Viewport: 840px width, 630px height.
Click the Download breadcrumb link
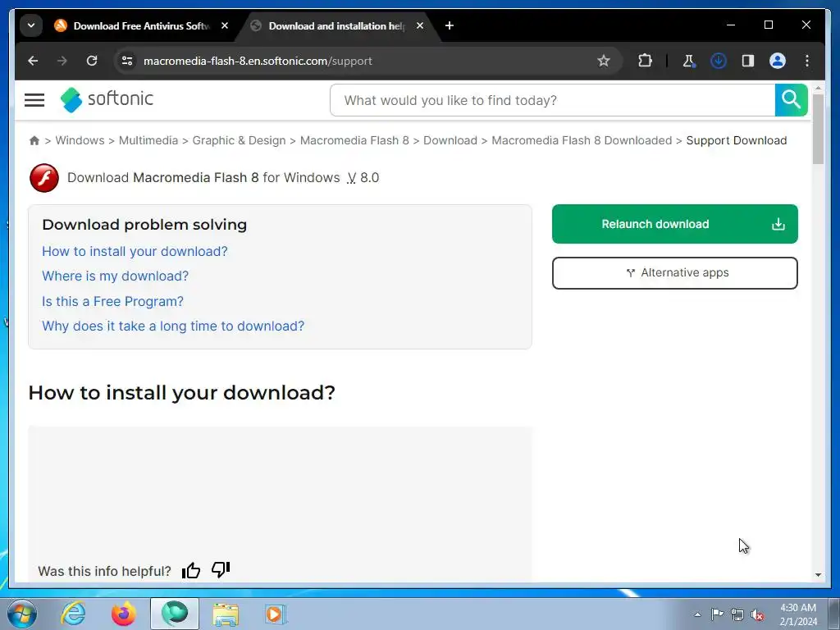pos(450,140)
